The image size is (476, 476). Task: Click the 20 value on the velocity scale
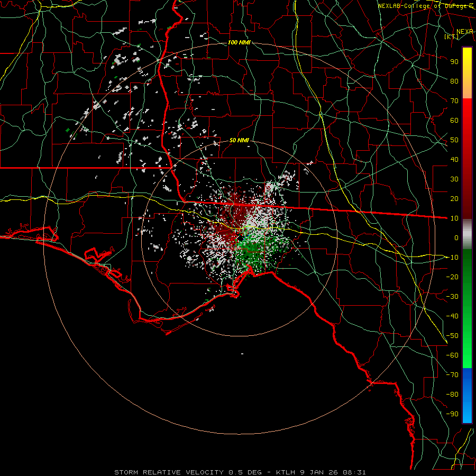point(454,198)
